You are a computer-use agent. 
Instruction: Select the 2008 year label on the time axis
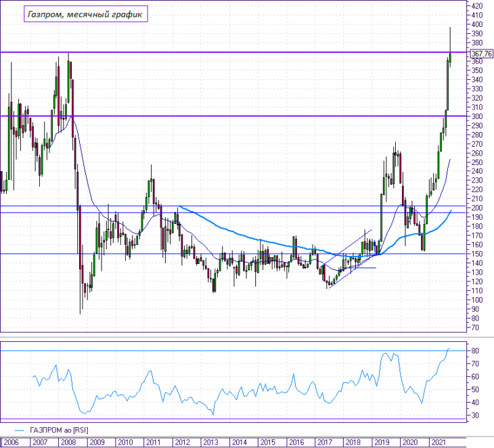pyautogui.click(x=68, y=443)
